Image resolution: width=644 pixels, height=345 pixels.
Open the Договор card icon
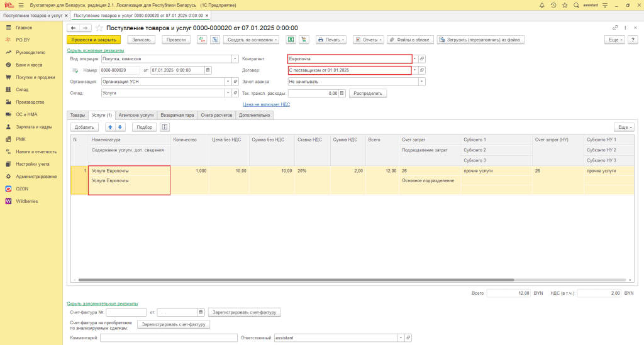click(x=422, y=70)
